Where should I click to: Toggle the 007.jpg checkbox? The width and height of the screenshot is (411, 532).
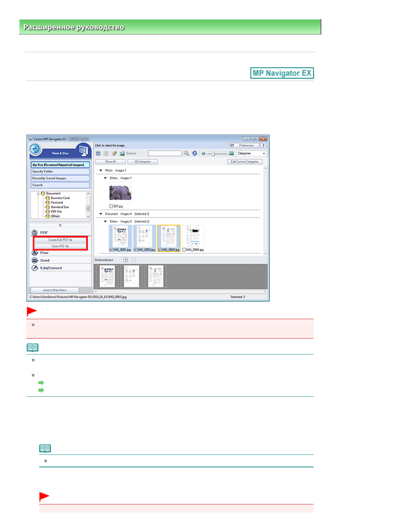coord(111,206)
